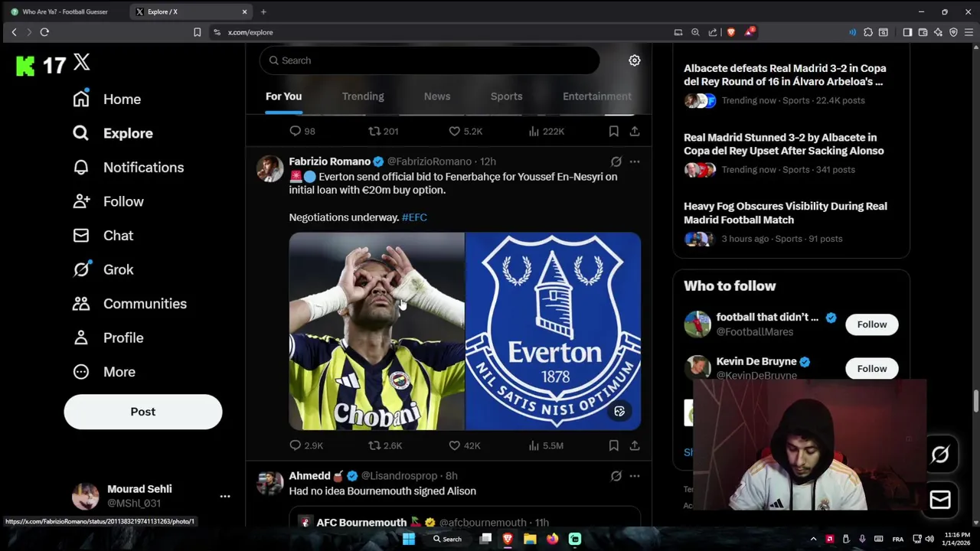Open Real Madrid Stunned 3-2 trend
This screenshot has width=980, height=551.
(x=784, y=144)
